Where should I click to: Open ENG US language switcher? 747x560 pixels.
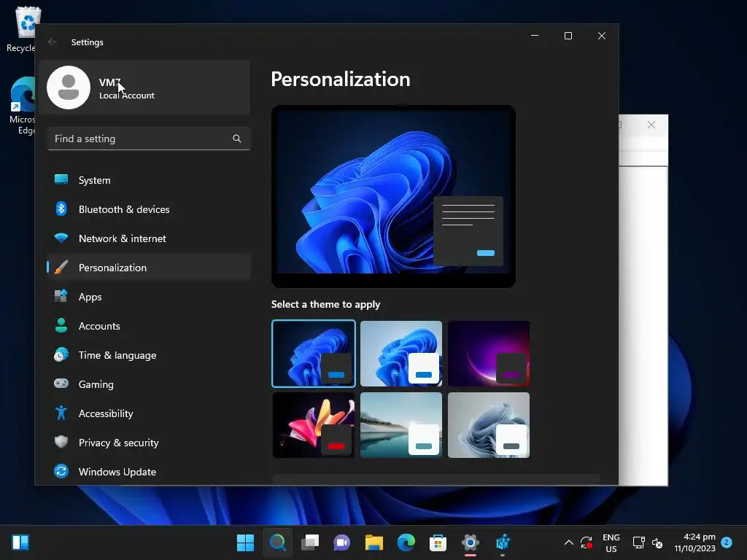[x=611, y=542]
